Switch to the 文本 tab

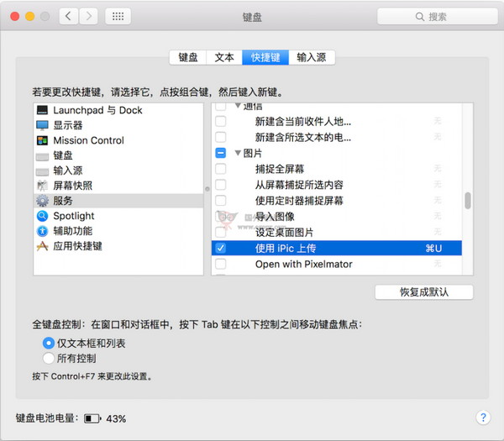[224, 57]
